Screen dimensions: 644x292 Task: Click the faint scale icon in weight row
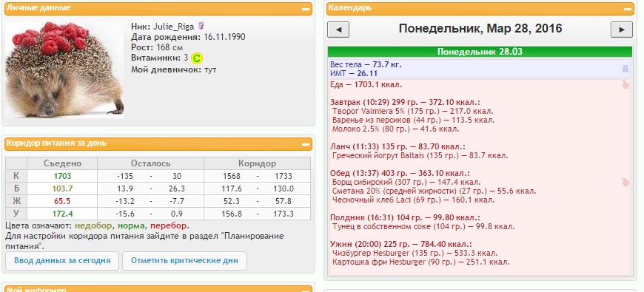[x=625, y=69]
